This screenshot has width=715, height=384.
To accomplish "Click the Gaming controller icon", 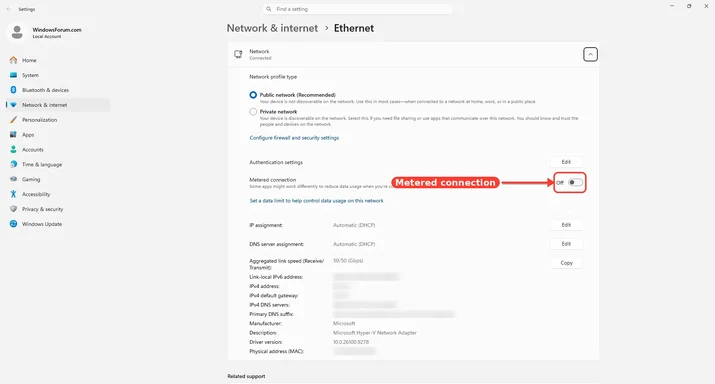I will pos(13,179).
